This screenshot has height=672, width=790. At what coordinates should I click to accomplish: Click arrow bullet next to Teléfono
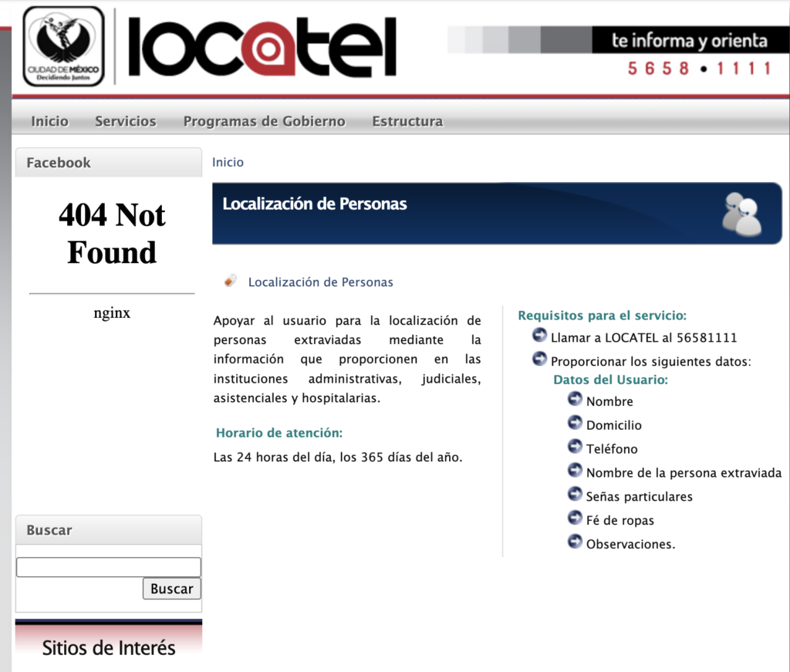[575, 447]
